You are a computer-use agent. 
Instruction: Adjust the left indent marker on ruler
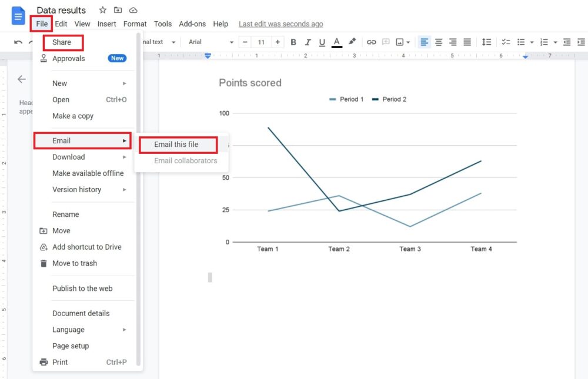coord(207,55)
